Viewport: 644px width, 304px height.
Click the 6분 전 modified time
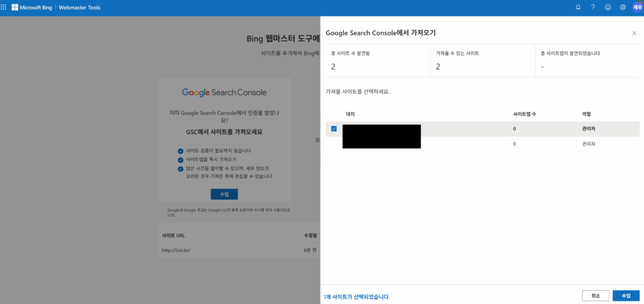[310, 250]
